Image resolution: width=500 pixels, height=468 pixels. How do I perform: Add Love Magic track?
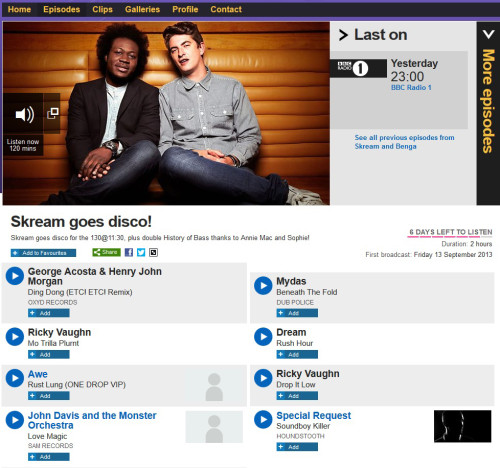tap(49, 457)
